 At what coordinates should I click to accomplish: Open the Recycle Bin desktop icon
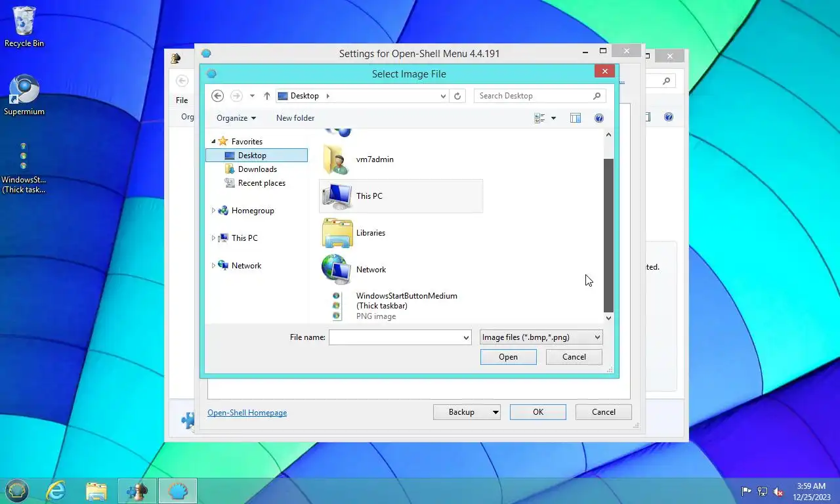pyautogui.click(x=24, y=27)
